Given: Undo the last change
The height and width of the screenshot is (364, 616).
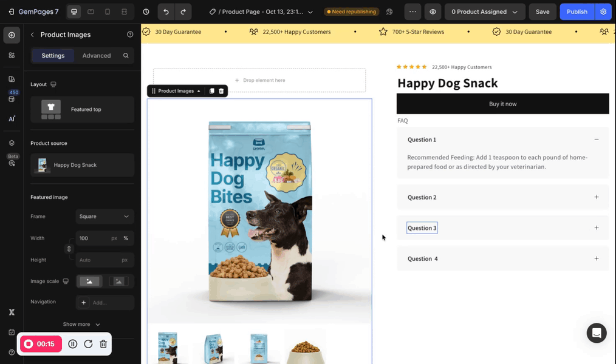Looking at the screenshot, I should click(164, 12).
